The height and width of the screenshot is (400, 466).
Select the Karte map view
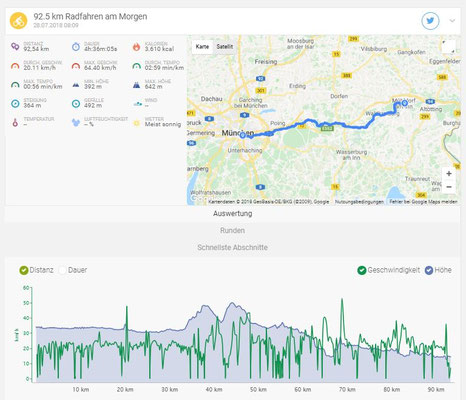tap(202, 47)
